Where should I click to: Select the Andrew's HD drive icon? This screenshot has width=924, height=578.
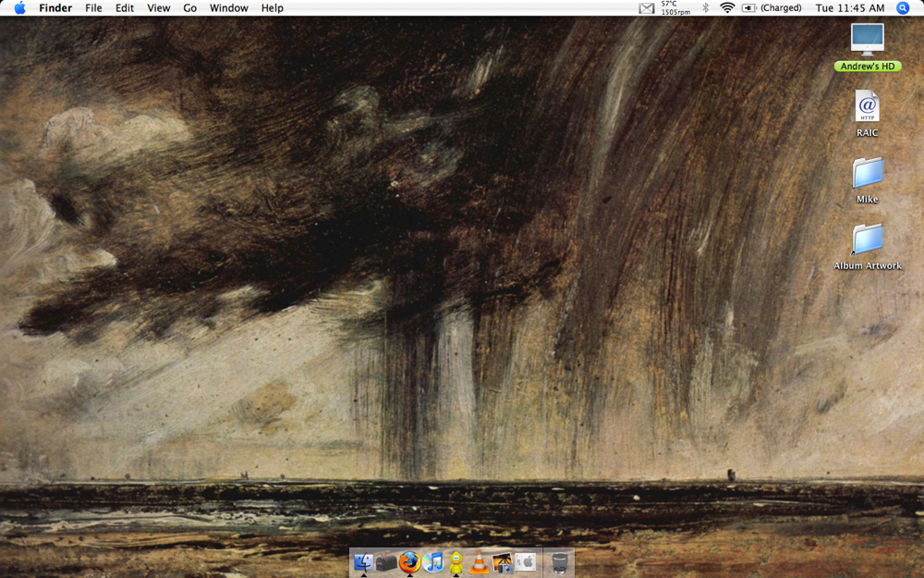point(868,40)
